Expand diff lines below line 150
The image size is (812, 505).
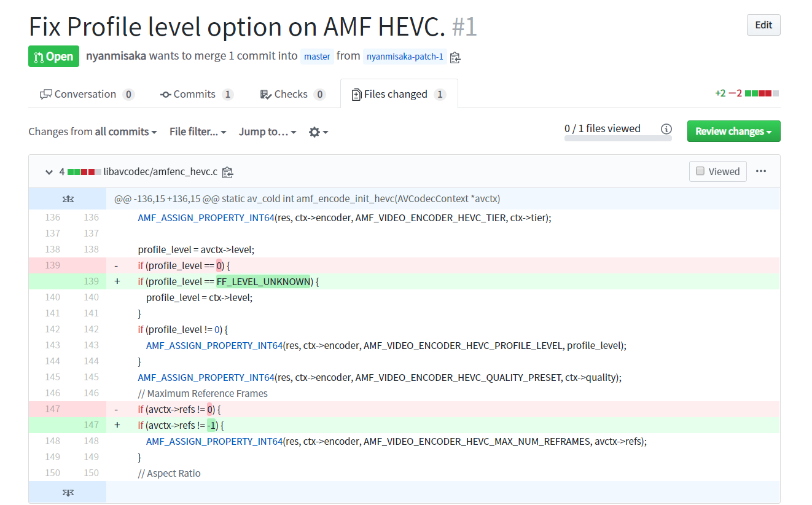(68, 492)
